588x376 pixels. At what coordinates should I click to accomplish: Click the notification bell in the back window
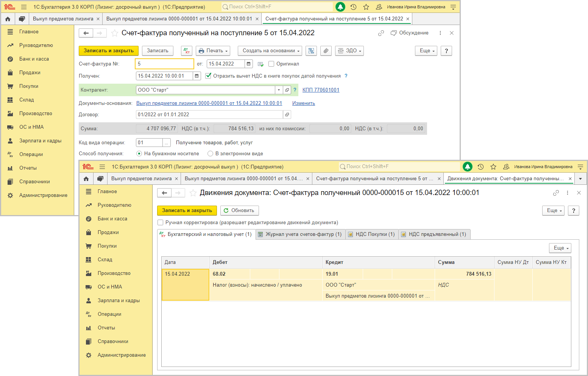click(340, 7)
